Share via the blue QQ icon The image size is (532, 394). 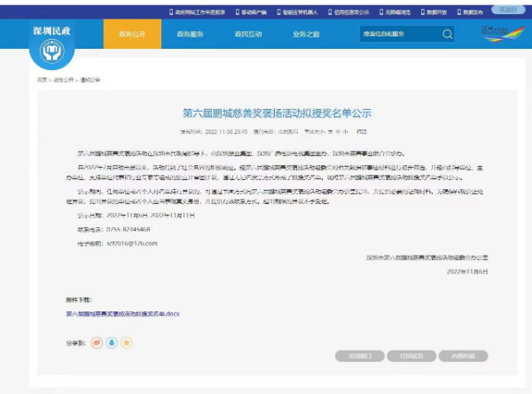(x=111, y=341)
